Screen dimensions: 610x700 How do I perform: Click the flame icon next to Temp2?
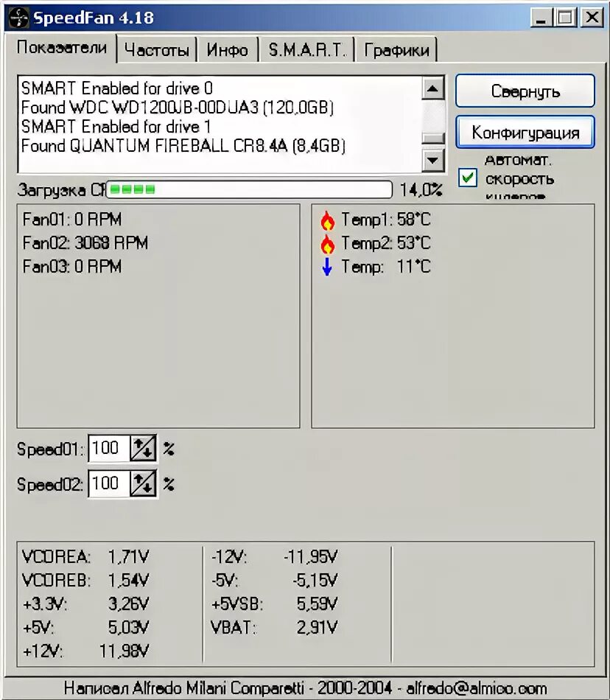[327, 244]
